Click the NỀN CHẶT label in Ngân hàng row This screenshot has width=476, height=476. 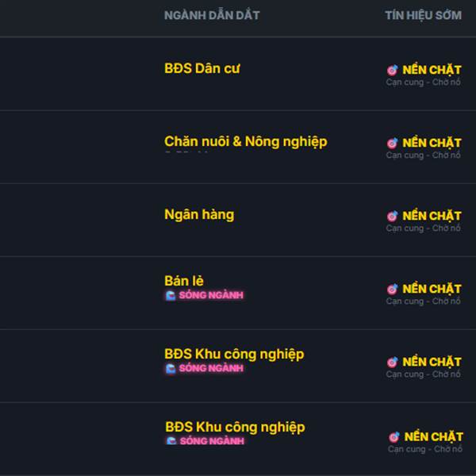(432, 216)
